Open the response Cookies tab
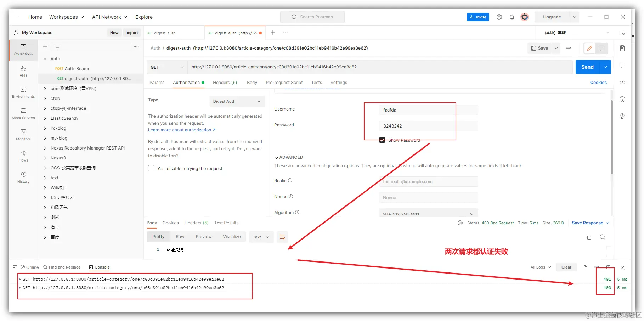 [171, 223]
